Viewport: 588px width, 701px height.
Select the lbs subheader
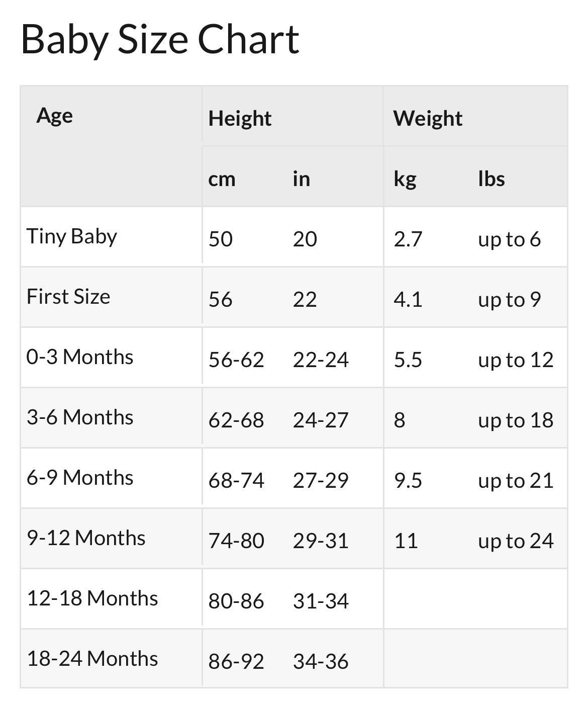pos(491,179)
